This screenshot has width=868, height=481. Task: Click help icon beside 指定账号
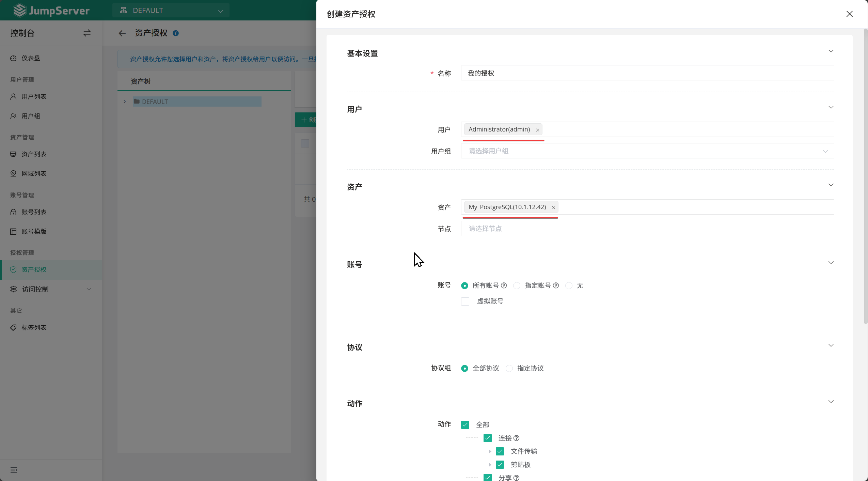556,285
